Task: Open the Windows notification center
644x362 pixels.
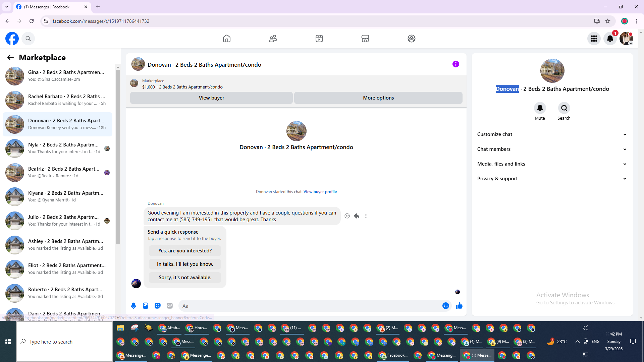Action: (x=633, y=342)
